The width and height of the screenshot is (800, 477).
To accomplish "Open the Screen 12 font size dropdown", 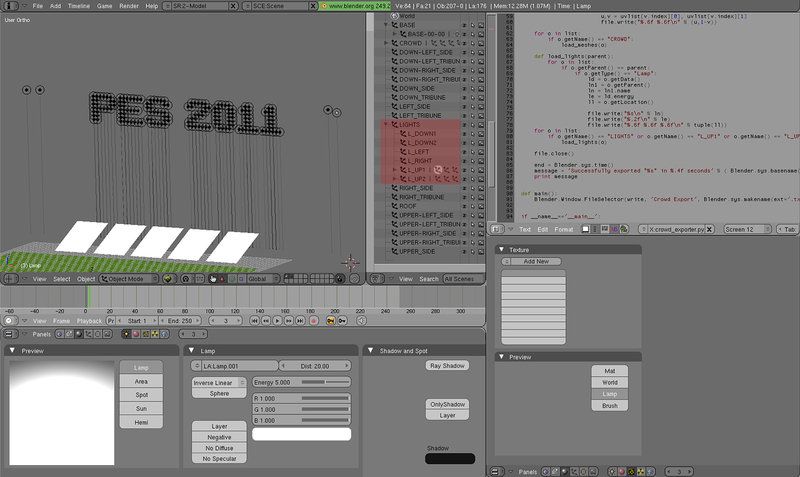I will (x=747, y=230).
